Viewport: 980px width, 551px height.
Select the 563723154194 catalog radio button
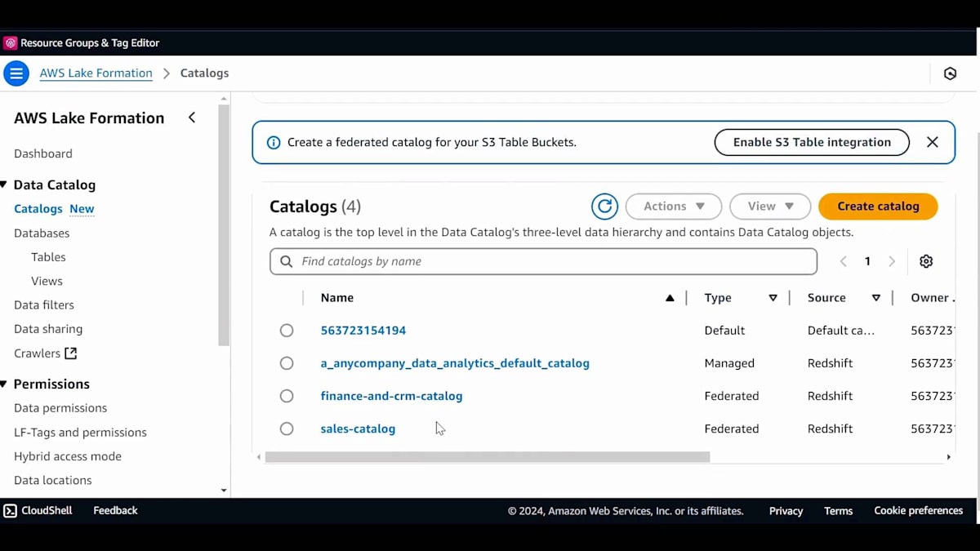pyautogui.click(x=287, y=331)
